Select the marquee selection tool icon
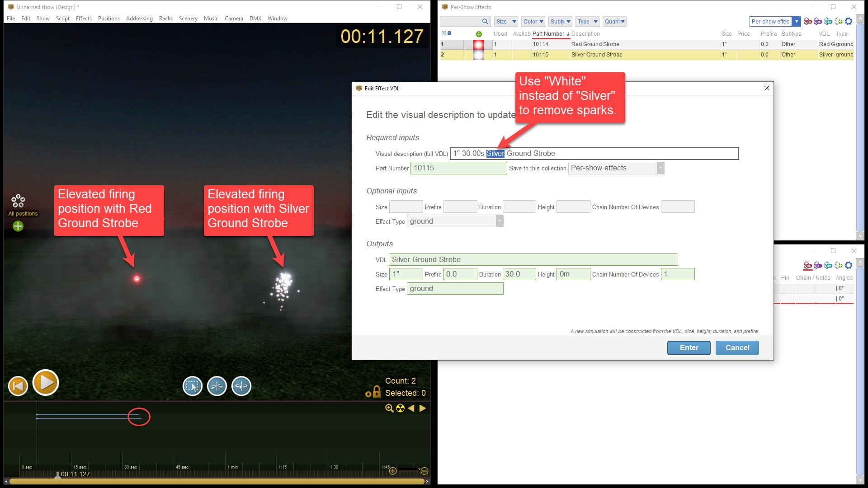 coord(193,386)
